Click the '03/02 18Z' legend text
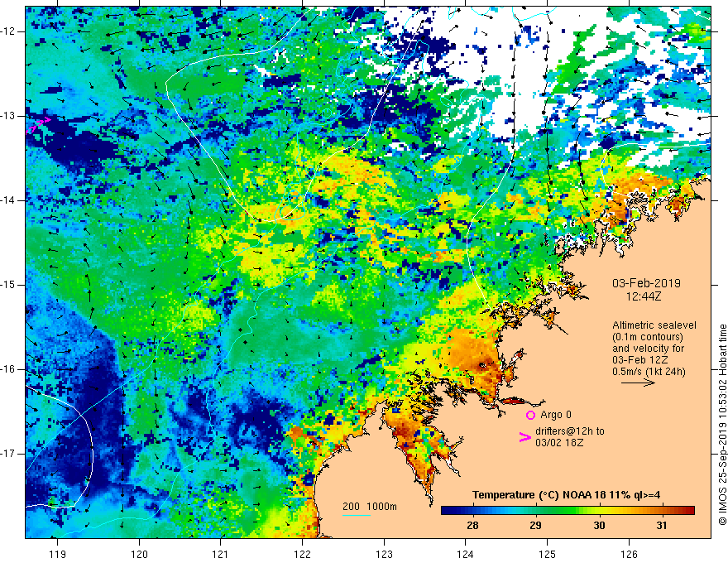Image resolution: width=728 pixels, height=563 pixels. click(x=559, y=443)
